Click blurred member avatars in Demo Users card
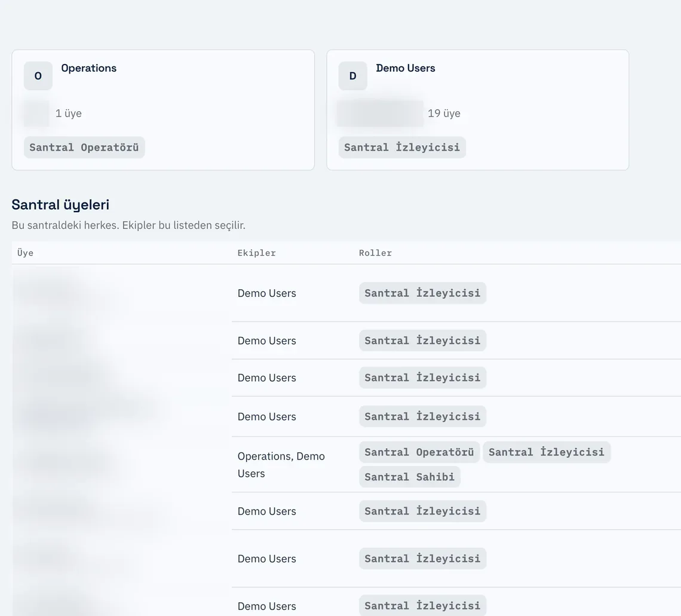 (381, 114)
